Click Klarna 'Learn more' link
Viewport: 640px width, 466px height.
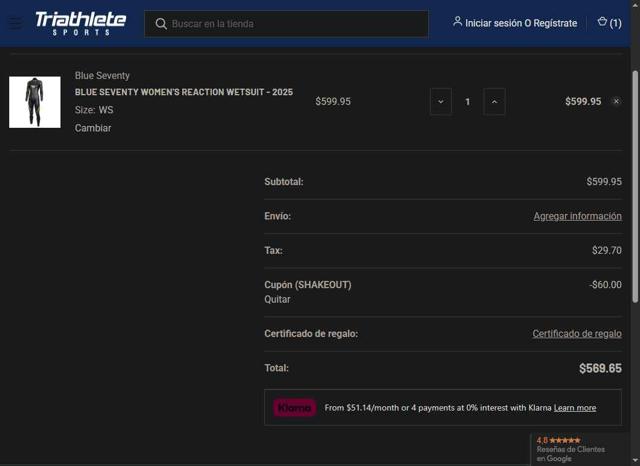click(x=575, y=408)
